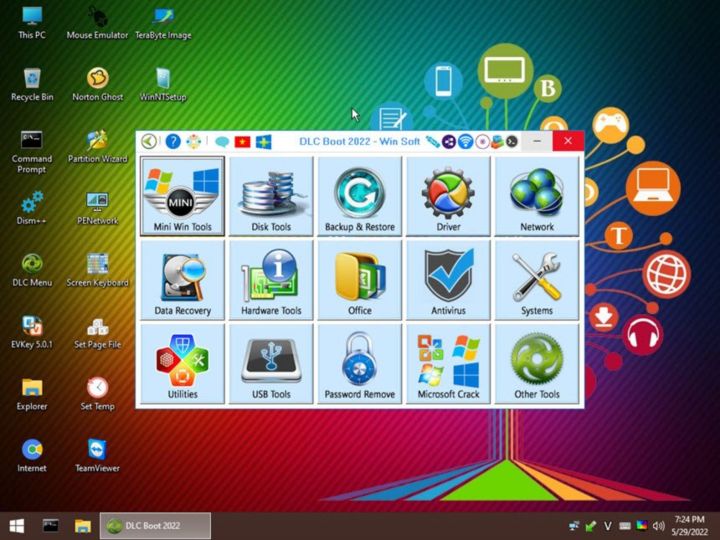Select the Antivirus category tile

448,281
